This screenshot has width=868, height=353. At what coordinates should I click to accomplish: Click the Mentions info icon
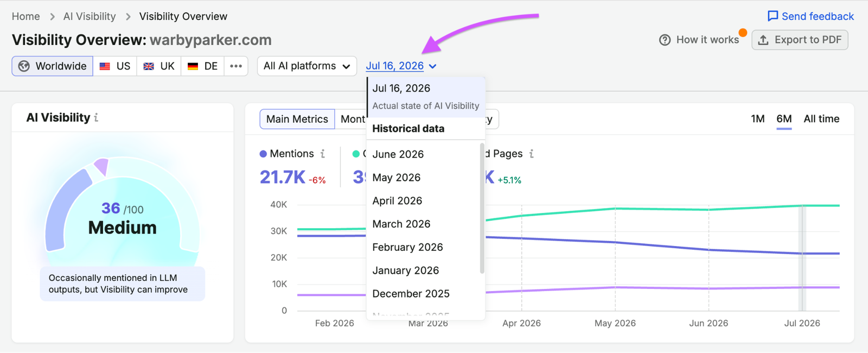click(x=323, y=154)
